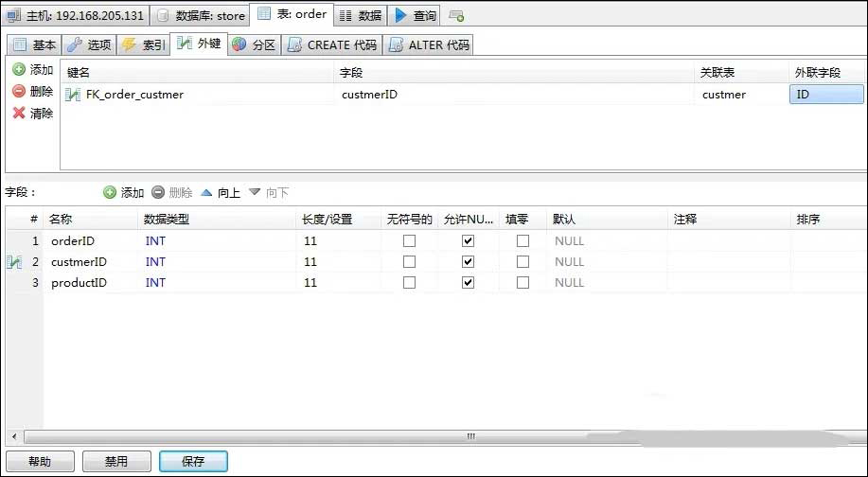
Task: Toggle unsigned checkbox for productID
Action: pos(409,282)
